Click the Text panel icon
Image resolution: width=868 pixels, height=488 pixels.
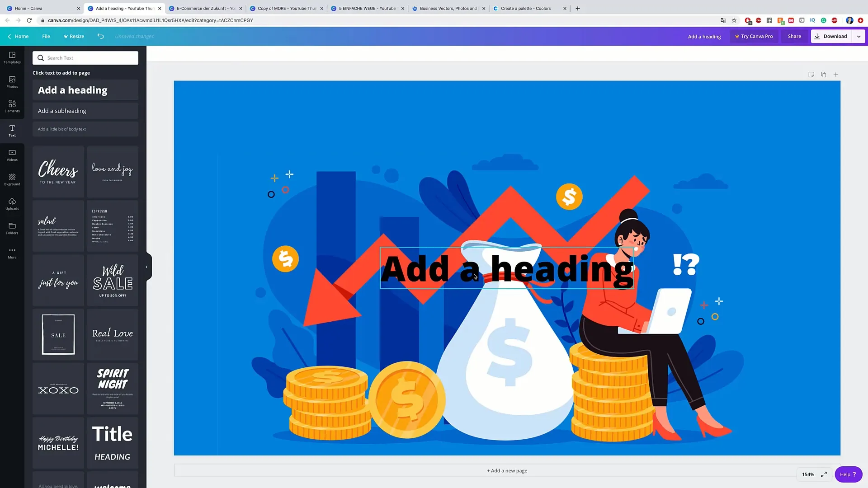tap(12, 130)
